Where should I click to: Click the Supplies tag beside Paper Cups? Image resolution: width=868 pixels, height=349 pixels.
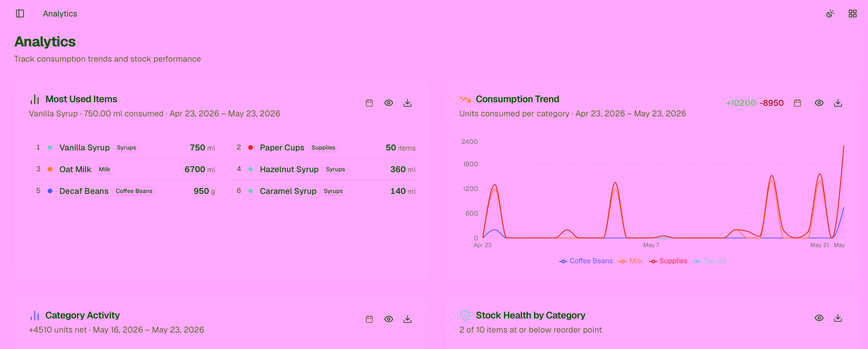[x=323, y=147]
